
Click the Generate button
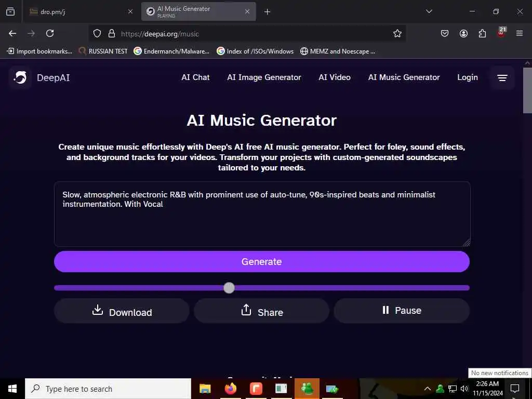[262, 262]
